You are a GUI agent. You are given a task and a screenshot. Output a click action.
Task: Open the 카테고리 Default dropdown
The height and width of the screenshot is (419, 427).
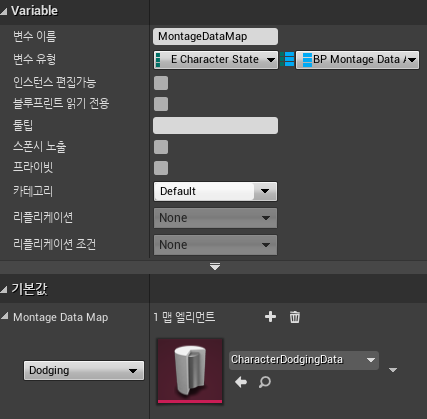(215, 191)
